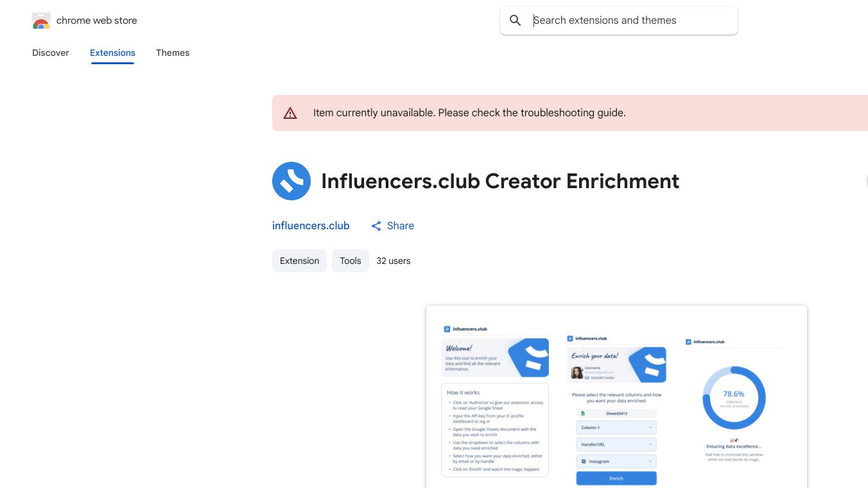
Task: Click the red warning triangle icon
Action: [x=290, y=114]
